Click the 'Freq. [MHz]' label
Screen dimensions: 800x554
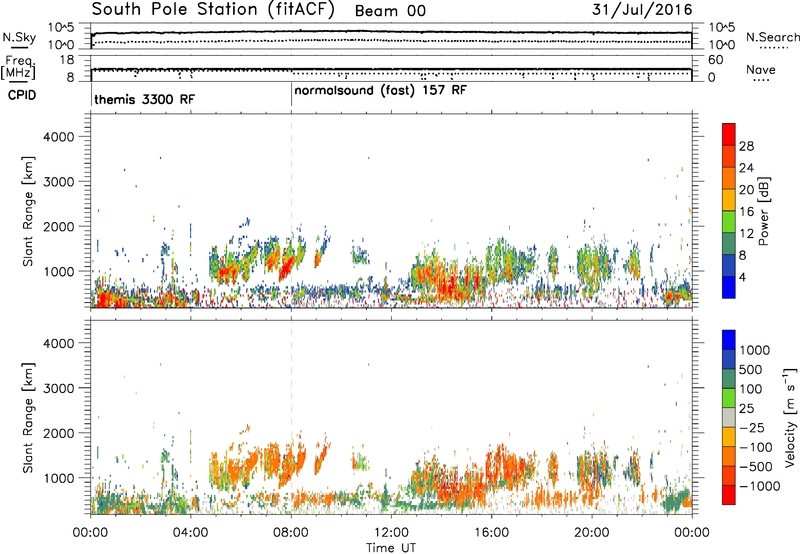pyautogui.click(x=18, y=68)
